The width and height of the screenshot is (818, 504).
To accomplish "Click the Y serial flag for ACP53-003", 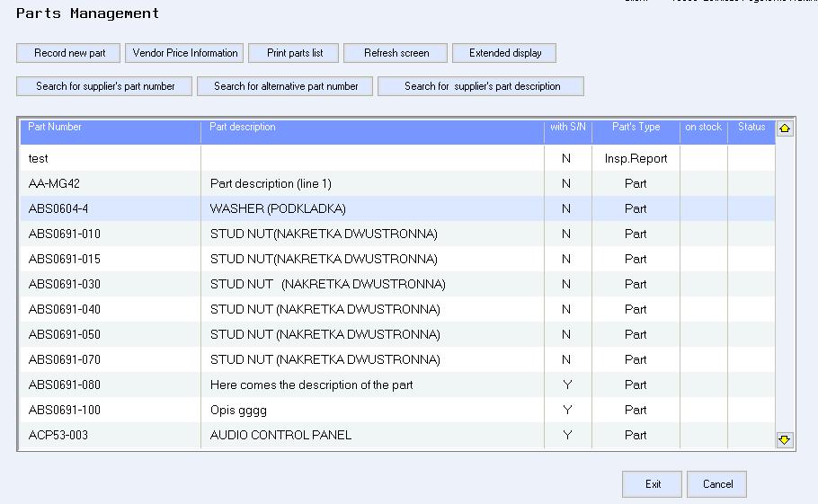I will (567, 435).
